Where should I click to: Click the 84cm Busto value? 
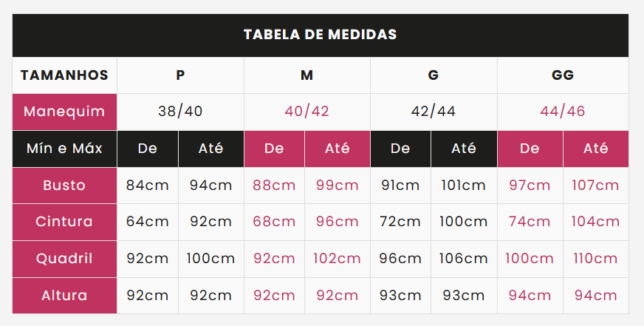click(x=148, y=186)
